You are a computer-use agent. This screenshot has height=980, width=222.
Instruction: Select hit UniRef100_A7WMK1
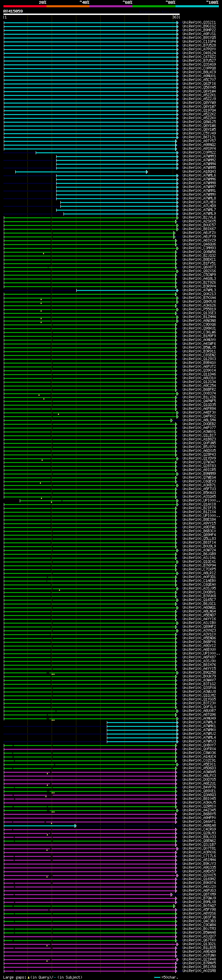199,726
